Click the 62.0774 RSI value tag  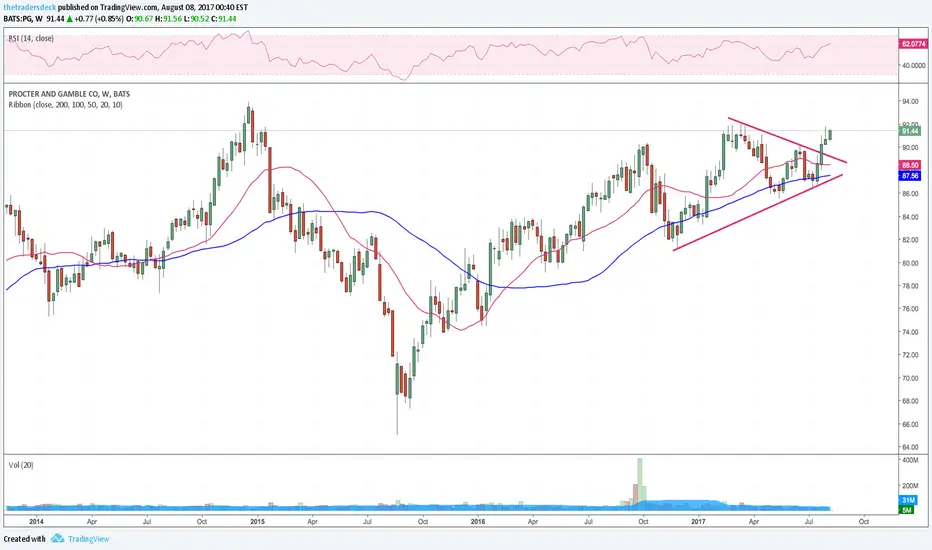[x=914, y=44]
